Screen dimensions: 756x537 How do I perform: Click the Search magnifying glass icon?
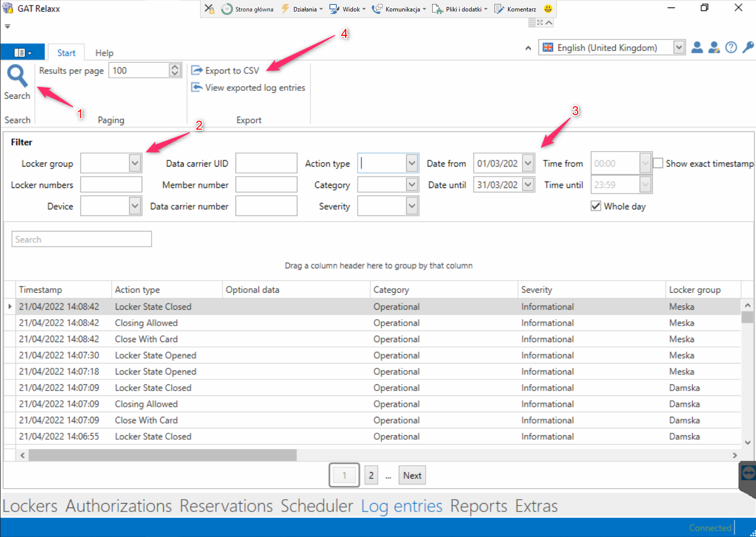tap(17, 76)
